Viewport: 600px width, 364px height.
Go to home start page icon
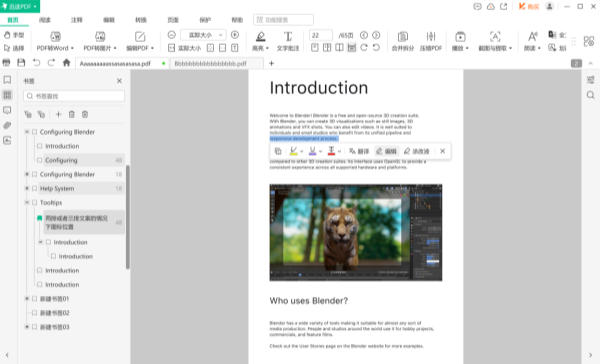[67, 63]
